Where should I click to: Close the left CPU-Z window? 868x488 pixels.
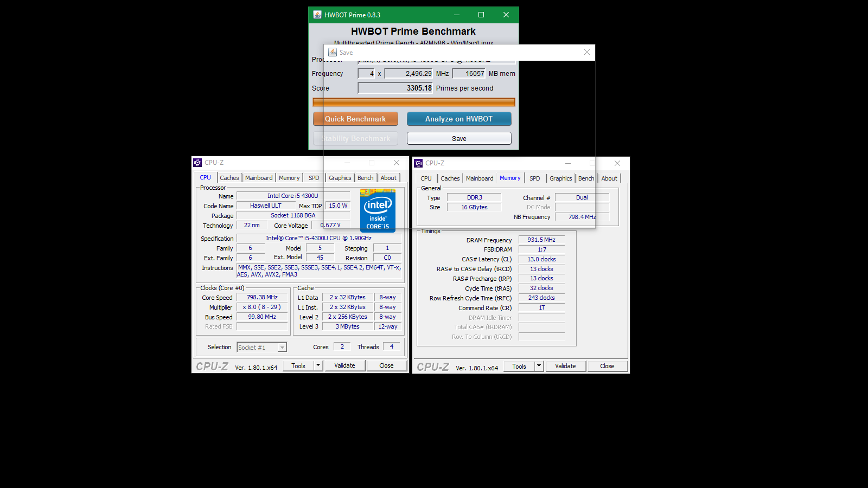pos(397,163)
